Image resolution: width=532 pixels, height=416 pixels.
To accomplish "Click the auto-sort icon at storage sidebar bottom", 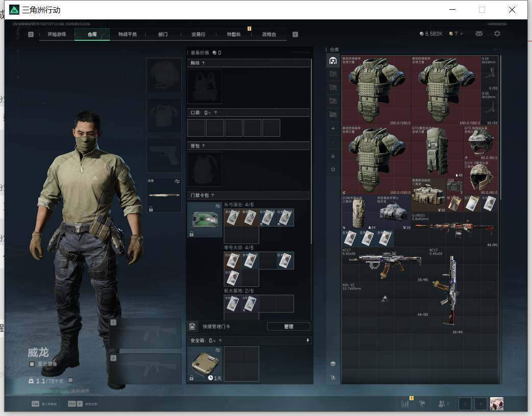I will pos(333,377).
